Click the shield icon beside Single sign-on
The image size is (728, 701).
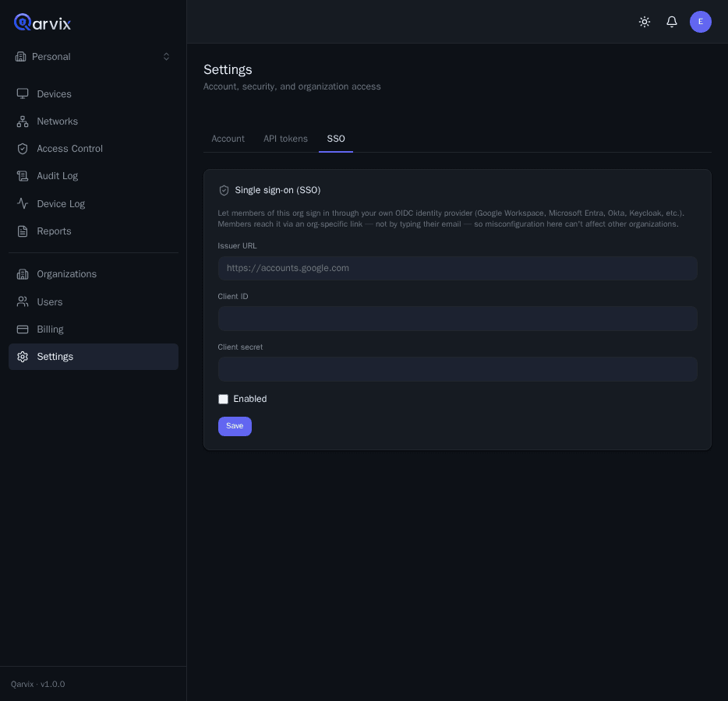(x=224, y=190)
